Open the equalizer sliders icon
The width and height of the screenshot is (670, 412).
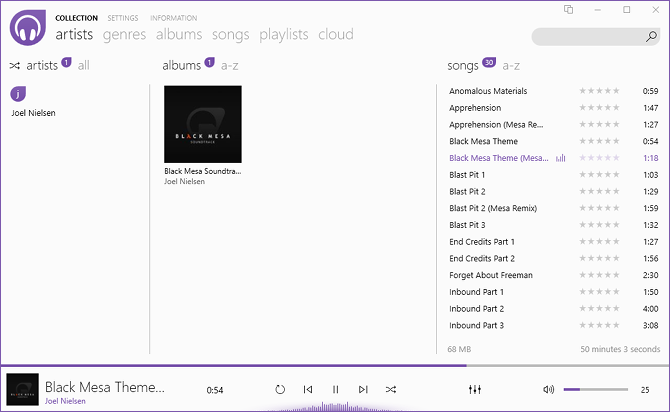pyautogui.click(x=475, y=389)
